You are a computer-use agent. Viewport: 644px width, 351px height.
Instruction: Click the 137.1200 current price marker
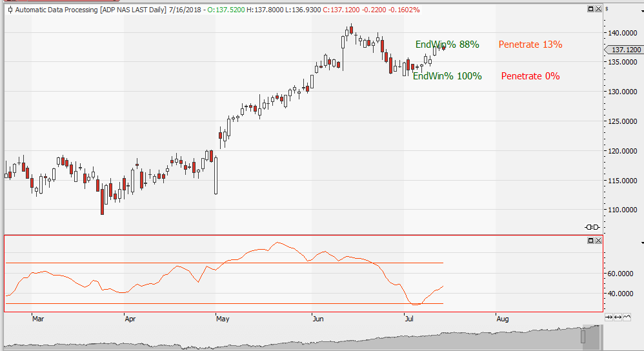pos(624,50)
